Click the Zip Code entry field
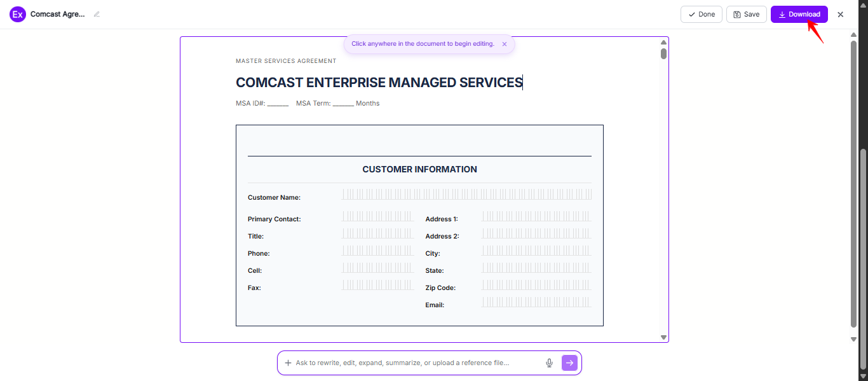Screen dimensions: 868x381 (x=537, y=285)
